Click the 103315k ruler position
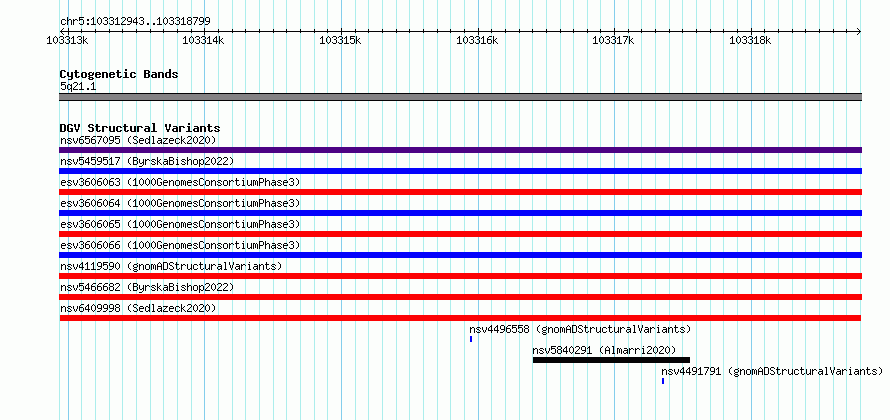The height and width of the screenshot is (420, 890). coord(341,40)
